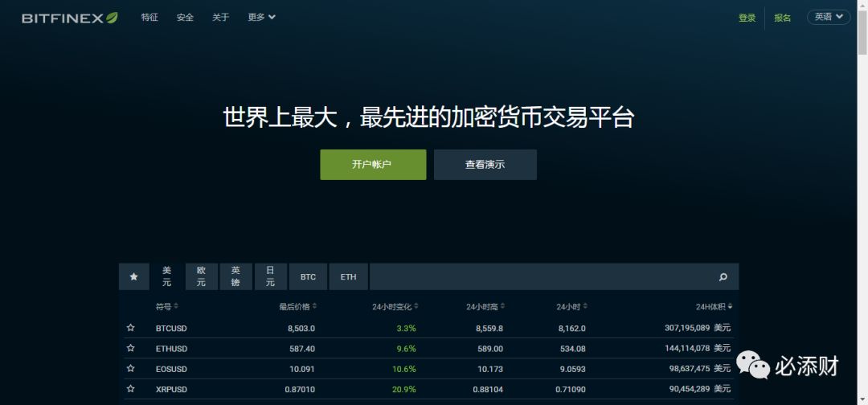This screenshot has width=868, height=405.
Task: Open the 英语 language dropdown
Action: 829,17
